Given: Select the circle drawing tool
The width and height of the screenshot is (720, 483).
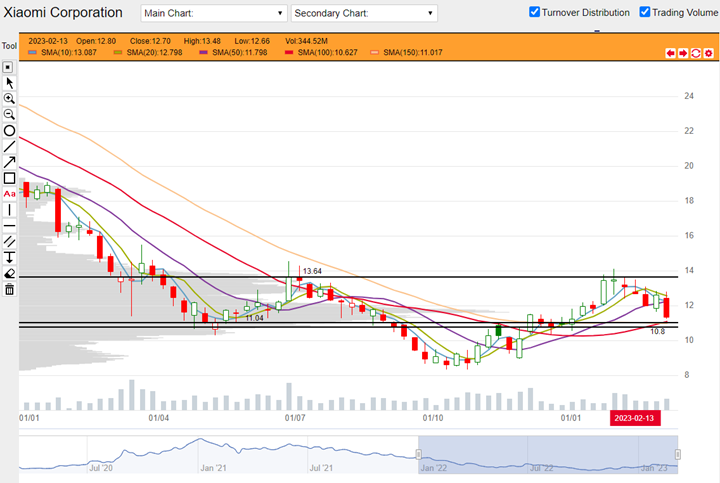Looking at the screenshot, I should (9, 131).
